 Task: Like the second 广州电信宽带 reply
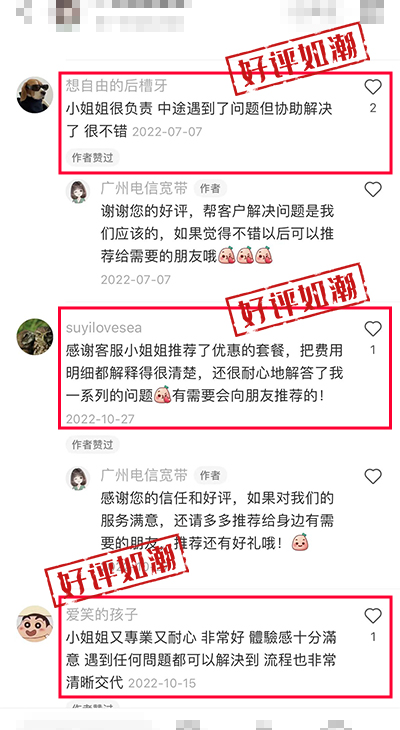[x=373, y=476]
